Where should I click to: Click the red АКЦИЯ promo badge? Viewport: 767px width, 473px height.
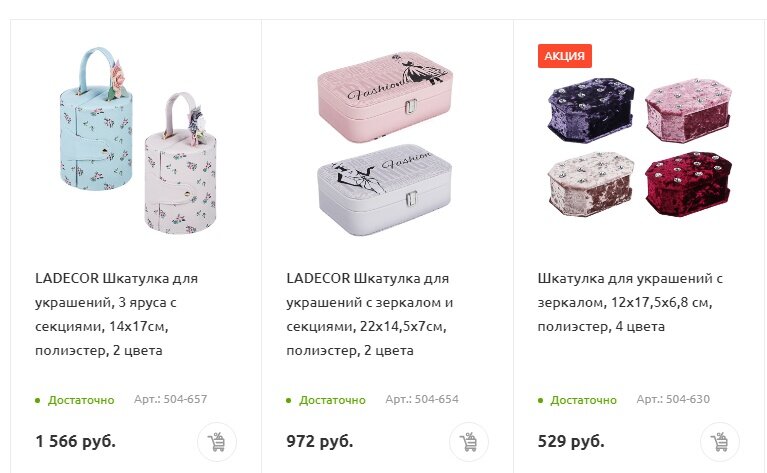click(564, 56)
